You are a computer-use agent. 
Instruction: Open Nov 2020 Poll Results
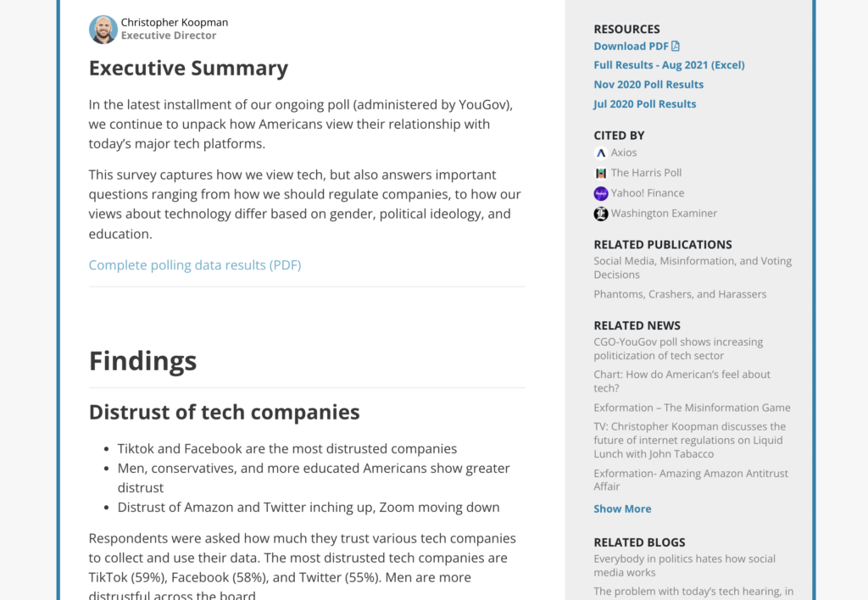tap(648, 84)
